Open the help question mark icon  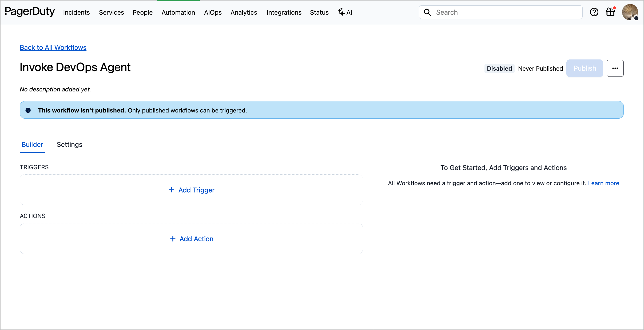(594, 12)
